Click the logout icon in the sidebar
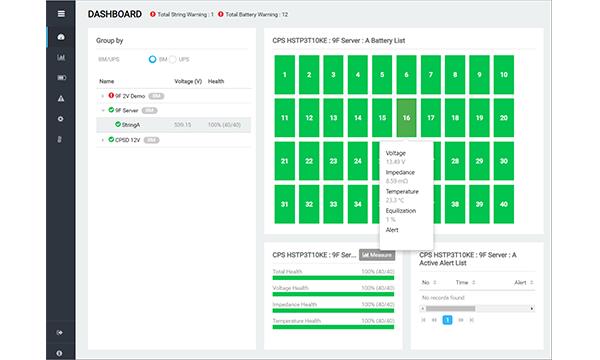This screenshot has width=600, height=360. (60, 332)
